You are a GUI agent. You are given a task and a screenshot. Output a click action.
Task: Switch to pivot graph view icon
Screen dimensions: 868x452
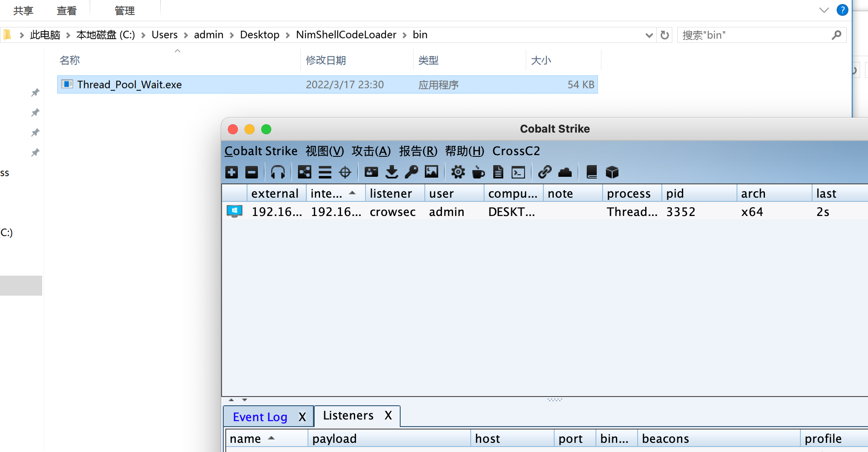click(x=305, y=172)
